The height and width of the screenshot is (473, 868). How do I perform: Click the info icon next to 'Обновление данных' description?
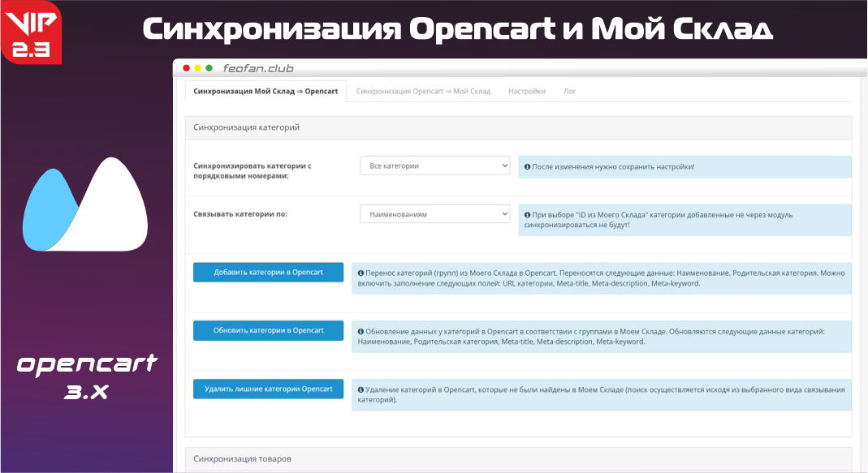point(361,332)
